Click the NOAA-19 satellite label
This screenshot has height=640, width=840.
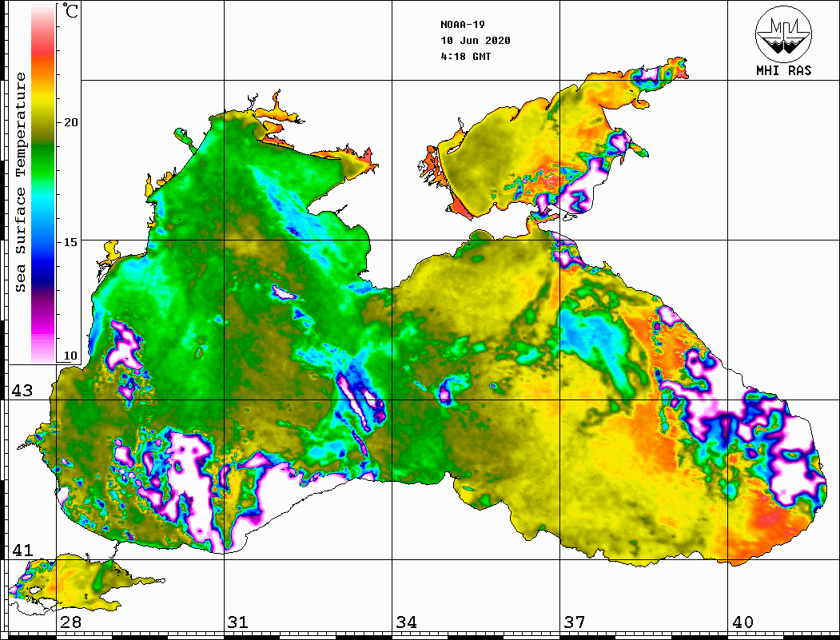[463, 25]
